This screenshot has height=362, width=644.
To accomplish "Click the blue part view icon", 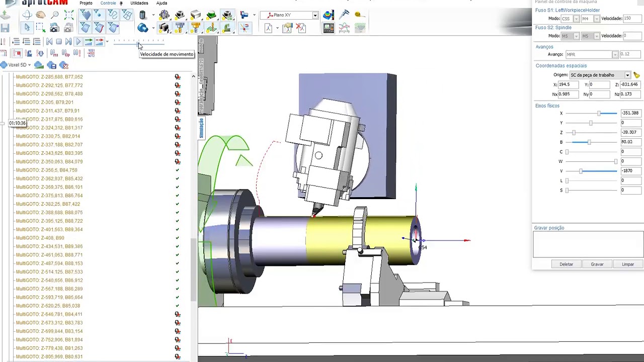I will tap(142, 28).
